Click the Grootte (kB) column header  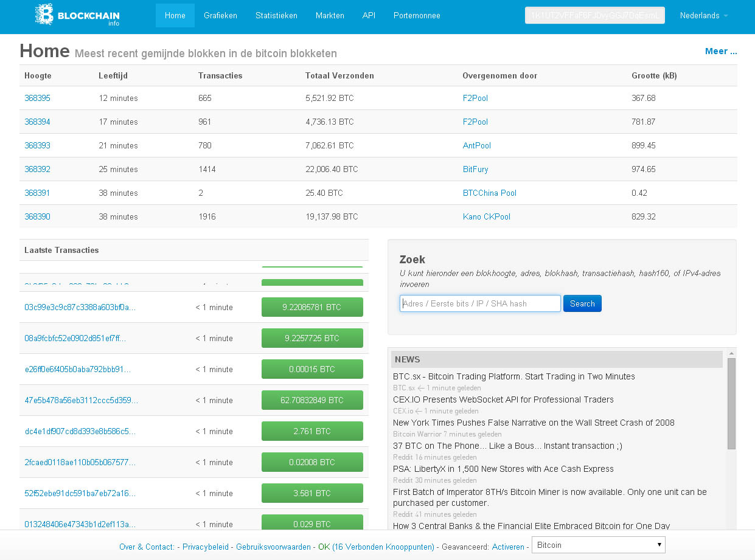point(654,75)
